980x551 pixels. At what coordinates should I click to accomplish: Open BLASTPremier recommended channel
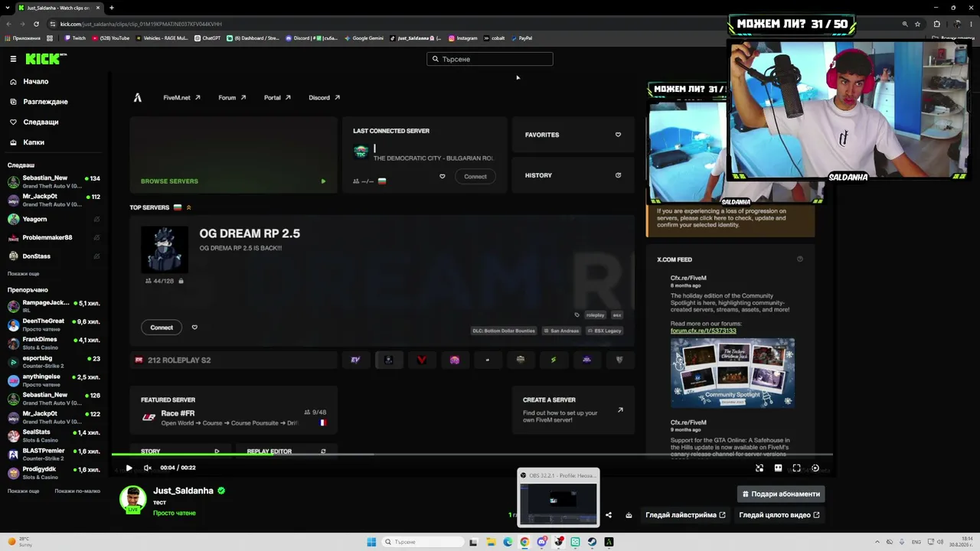(55, 454)
